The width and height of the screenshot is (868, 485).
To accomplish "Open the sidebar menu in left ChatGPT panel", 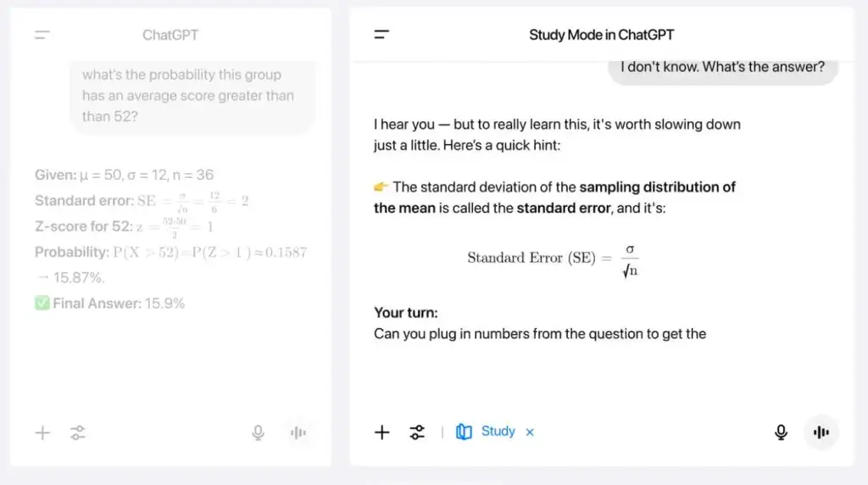I will pos(42,35).
